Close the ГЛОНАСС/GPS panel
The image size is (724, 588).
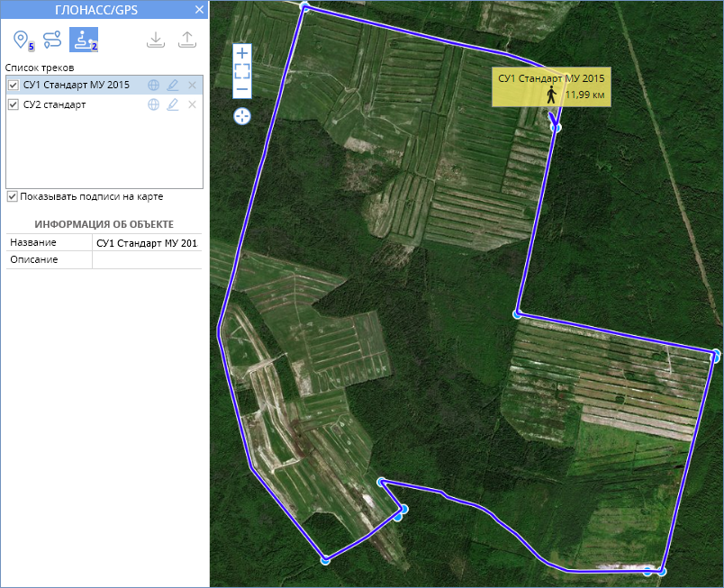(200, 10)
